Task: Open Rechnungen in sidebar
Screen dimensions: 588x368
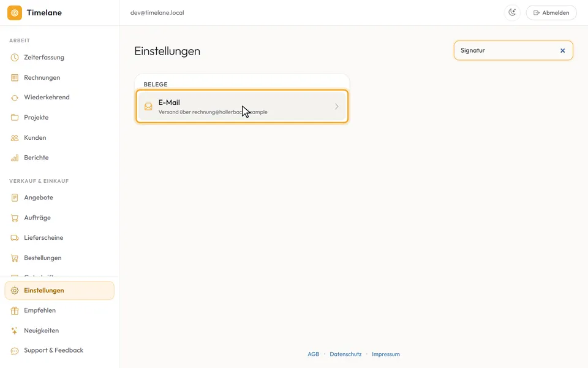Action: pyautogui.click(x=59, y=77)
